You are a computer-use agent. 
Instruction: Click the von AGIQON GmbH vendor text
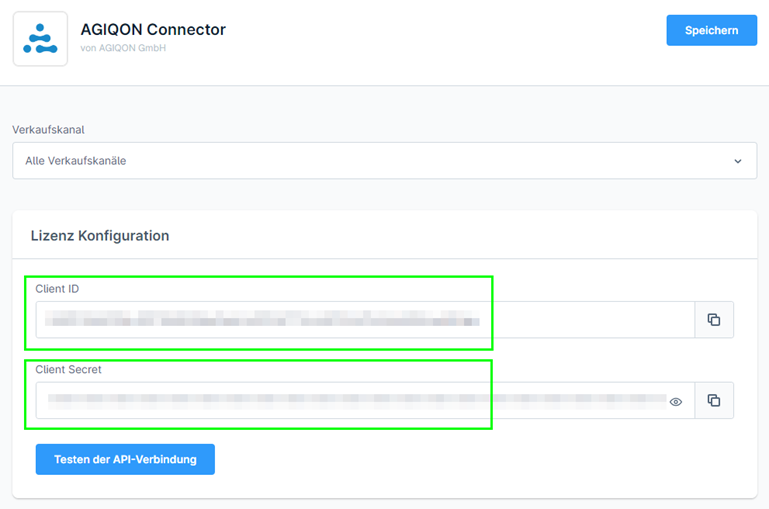(123, 48)
